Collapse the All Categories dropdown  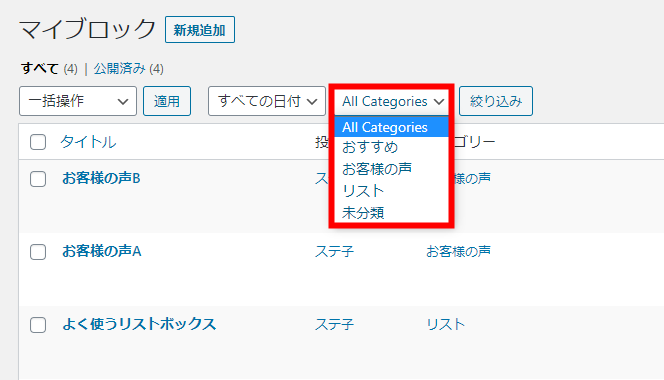click(x=392, y=101)
